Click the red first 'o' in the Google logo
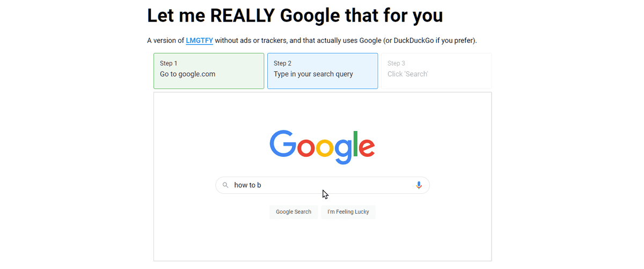 [305, 147]
